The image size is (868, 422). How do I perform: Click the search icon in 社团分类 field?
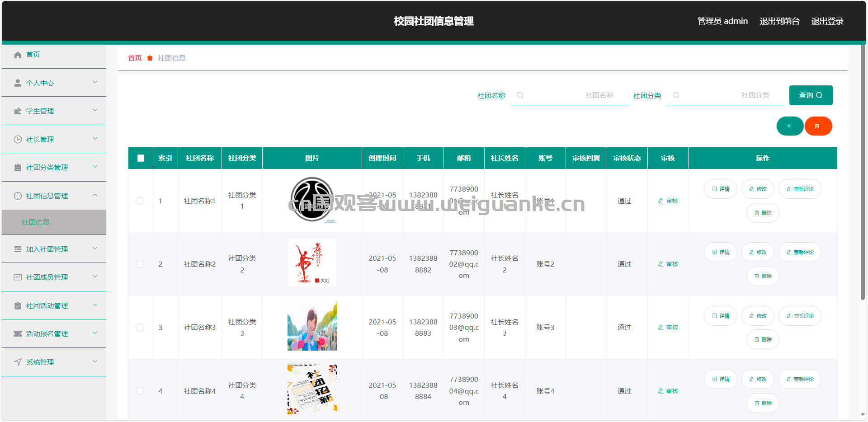(676, 95)
